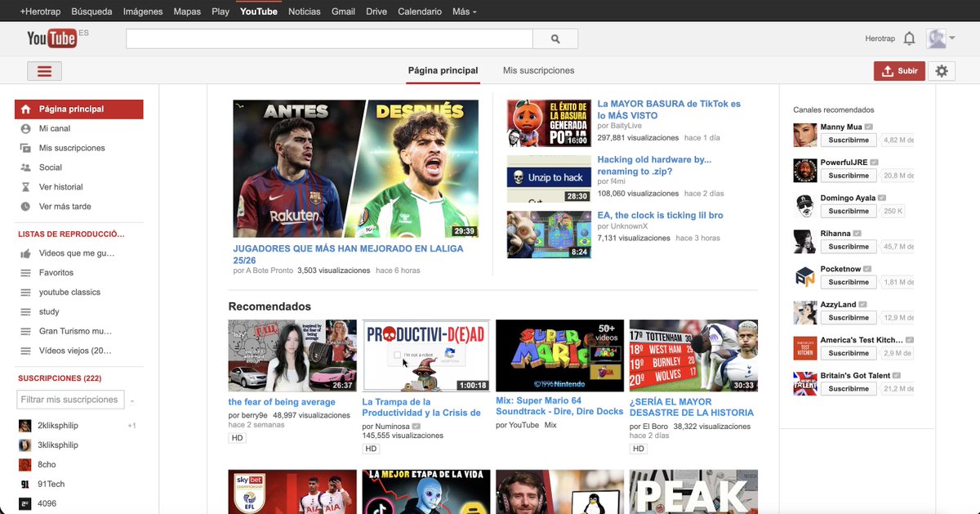The height and width of the screenshot is (514, 980).
Task: Click the Ver más tarde clock icon
Action: [x=25, y=207]
